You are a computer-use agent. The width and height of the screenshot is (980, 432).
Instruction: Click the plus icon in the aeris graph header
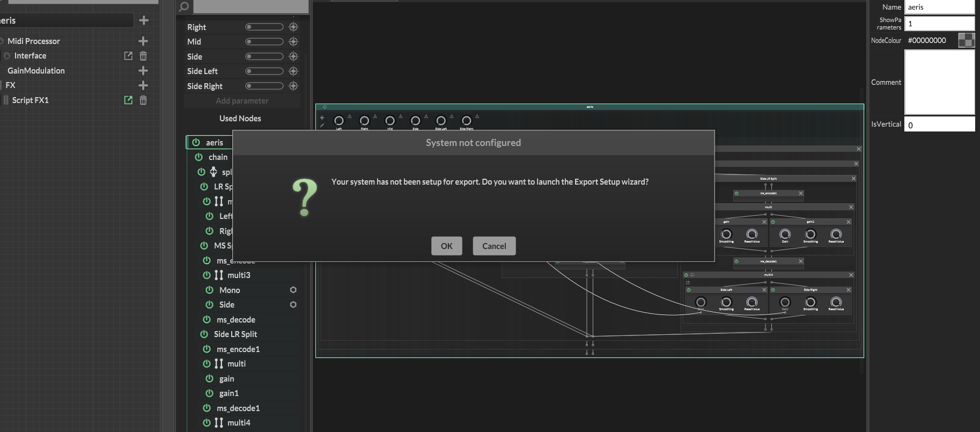(x=322, y=118)
